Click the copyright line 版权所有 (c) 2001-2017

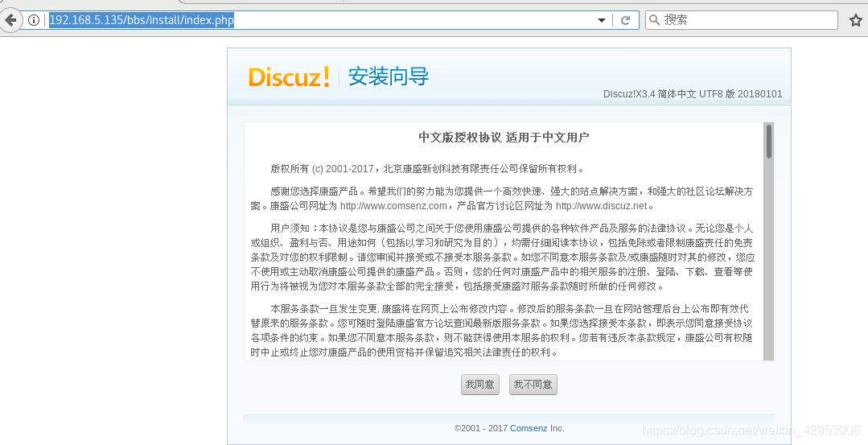[x=323, y=169]
